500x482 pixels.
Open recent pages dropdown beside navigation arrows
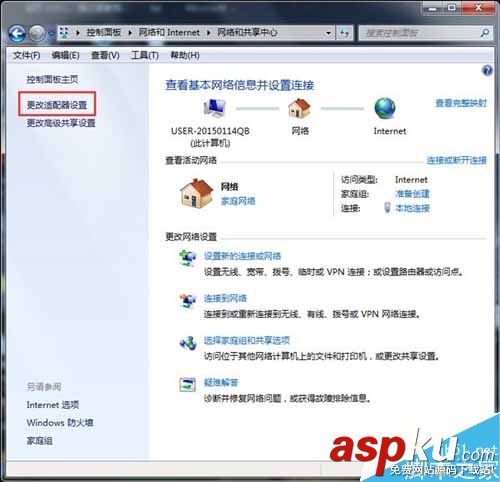[51, 34]
